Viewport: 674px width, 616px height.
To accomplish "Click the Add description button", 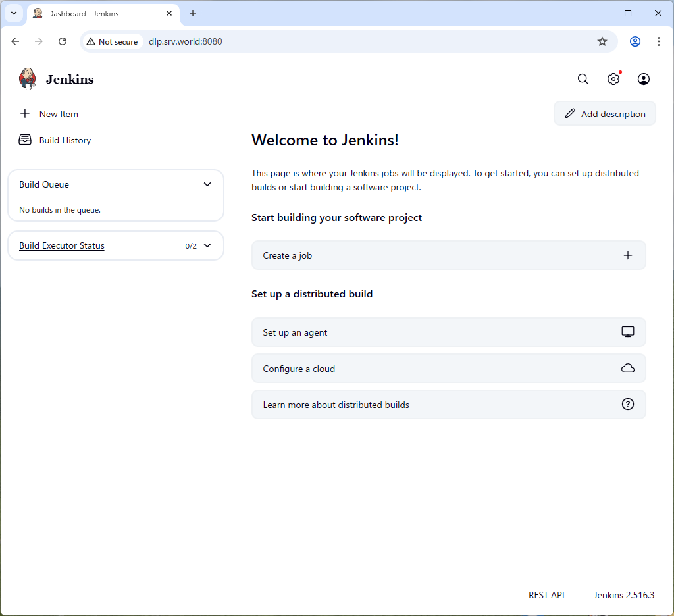I will coord(605,114).
